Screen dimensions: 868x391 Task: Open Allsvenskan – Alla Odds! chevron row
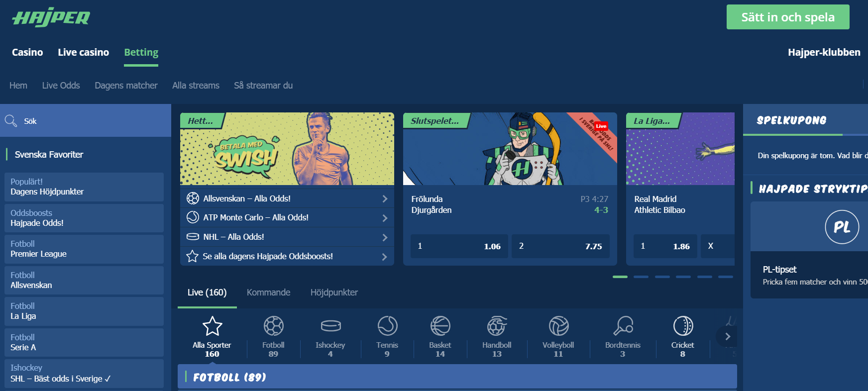[x=287, y=198]
